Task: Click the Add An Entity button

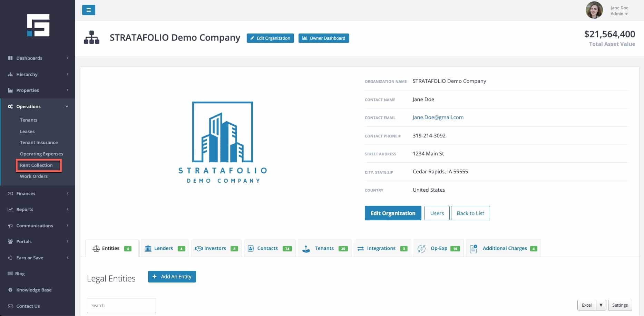Action: (x=172, y=277)
